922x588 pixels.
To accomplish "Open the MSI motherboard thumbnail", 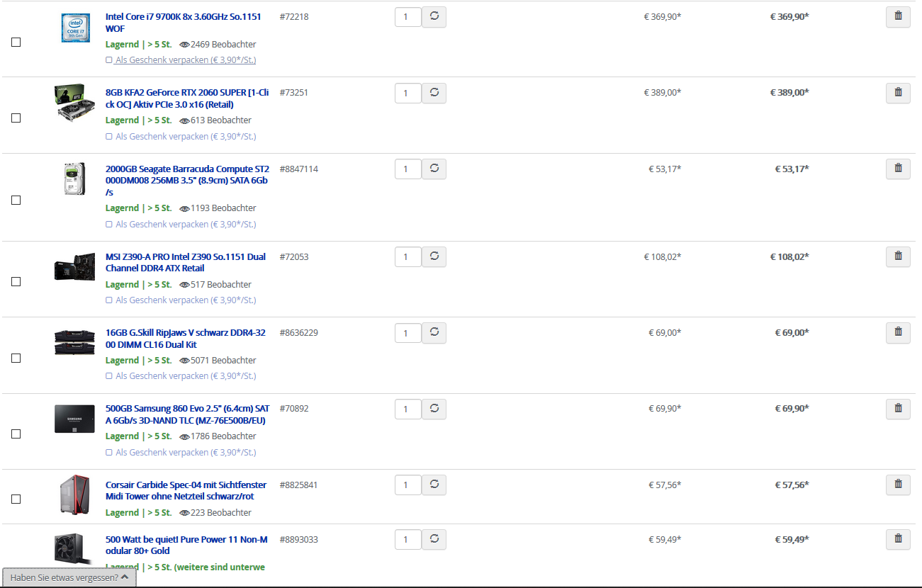I will click(x=74, y=268).
